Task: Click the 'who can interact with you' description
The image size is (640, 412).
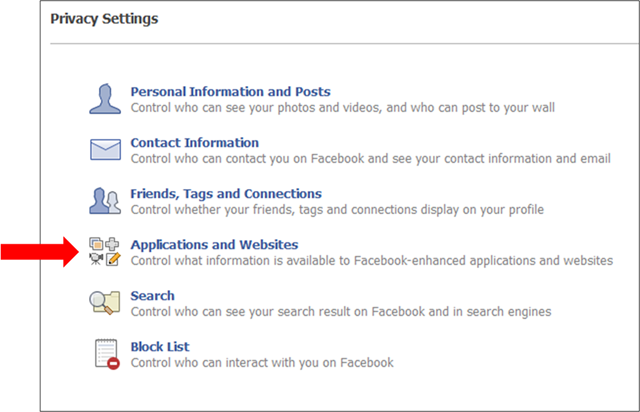Action: point(262,363)
